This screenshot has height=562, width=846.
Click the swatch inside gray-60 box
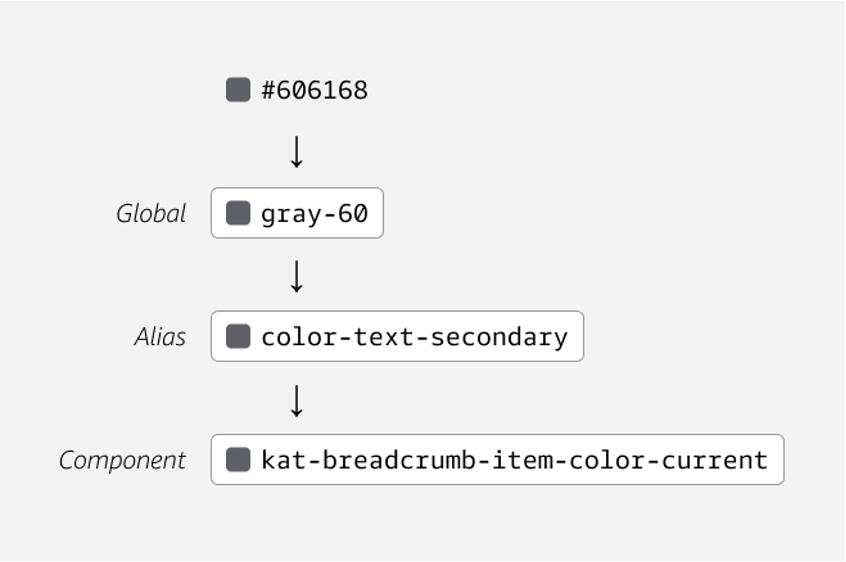pyautogui.click(x=238, y=213)
